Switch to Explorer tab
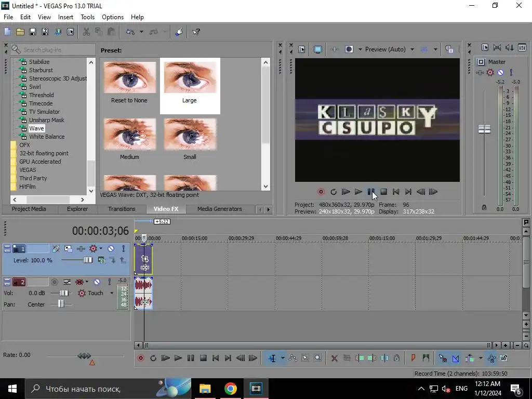 pyautogui.click(x=77, y=209)
